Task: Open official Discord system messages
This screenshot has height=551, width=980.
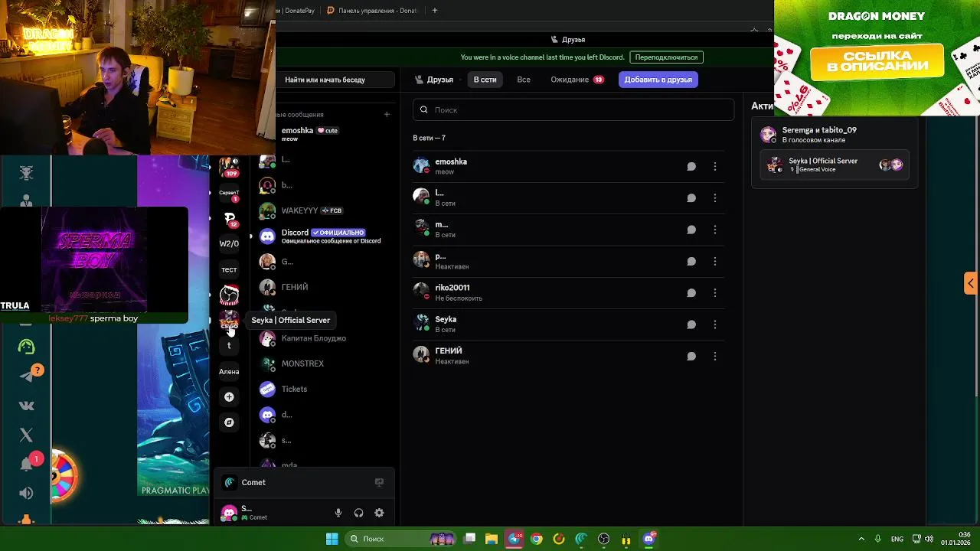Action: coord(325,236)
